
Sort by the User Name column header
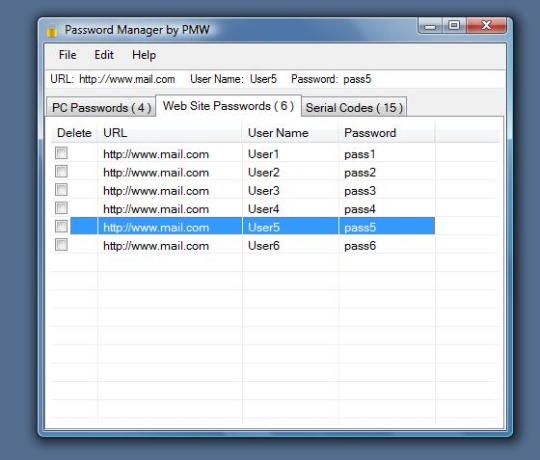pyautogui.click(x=290, y=133)
